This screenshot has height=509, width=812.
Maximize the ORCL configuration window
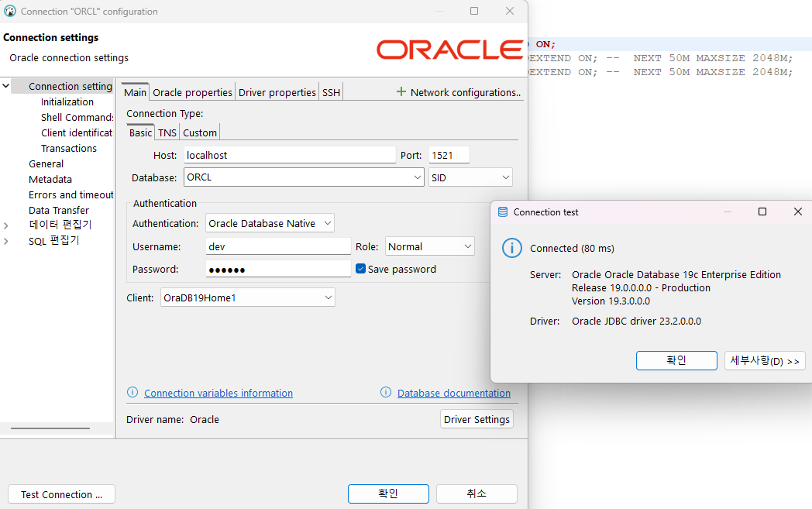coord(474,11)
